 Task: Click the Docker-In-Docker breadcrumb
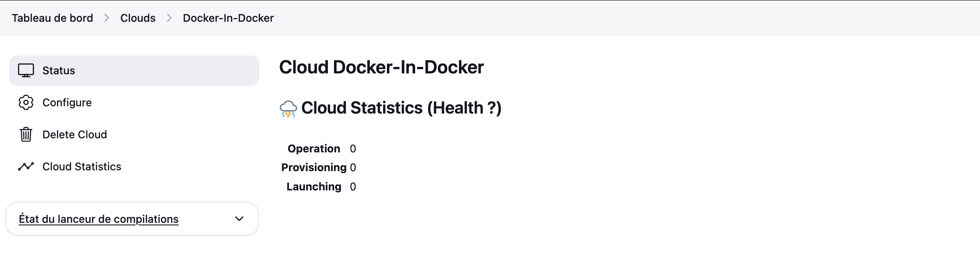tap(228, 18)
